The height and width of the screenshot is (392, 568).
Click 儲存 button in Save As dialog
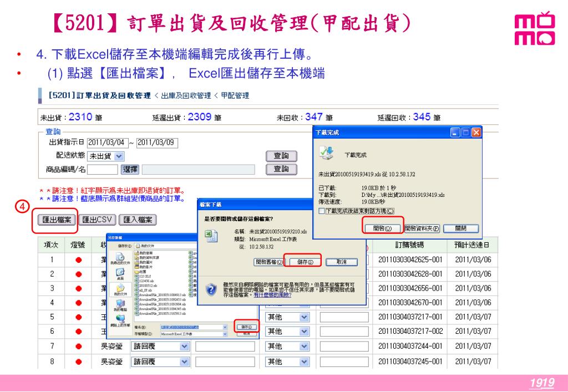coord(247,327)
